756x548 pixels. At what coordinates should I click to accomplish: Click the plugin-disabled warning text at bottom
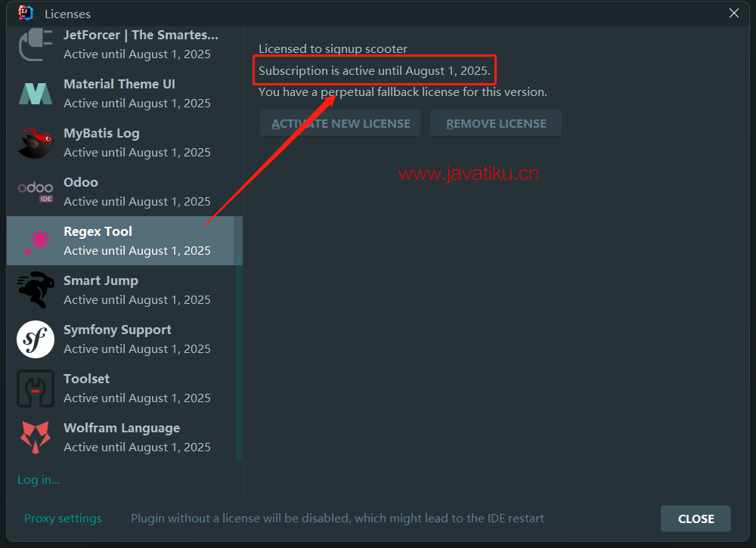click(x=337, y=519)
